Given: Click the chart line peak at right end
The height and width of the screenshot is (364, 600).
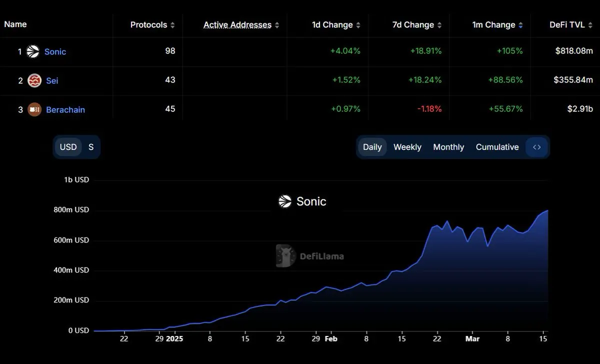Looking at the screenshot, I should point(547,211).
